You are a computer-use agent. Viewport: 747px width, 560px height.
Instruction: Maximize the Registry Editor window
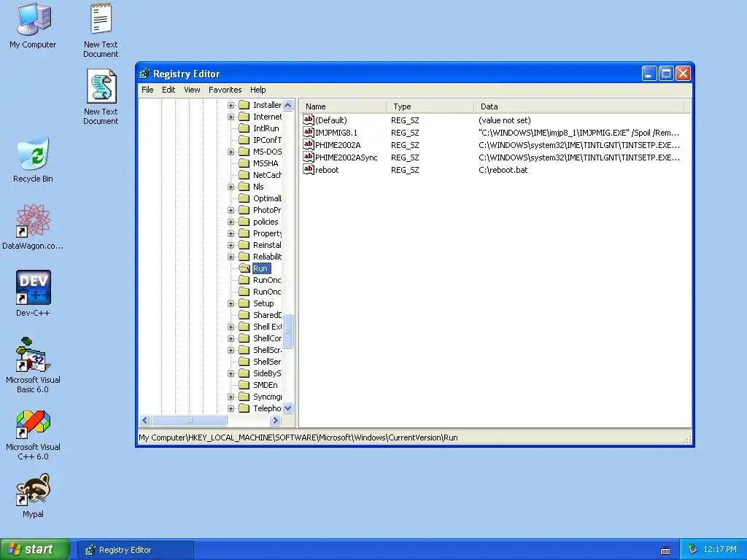pyautogui.click(x=666, y=74)
